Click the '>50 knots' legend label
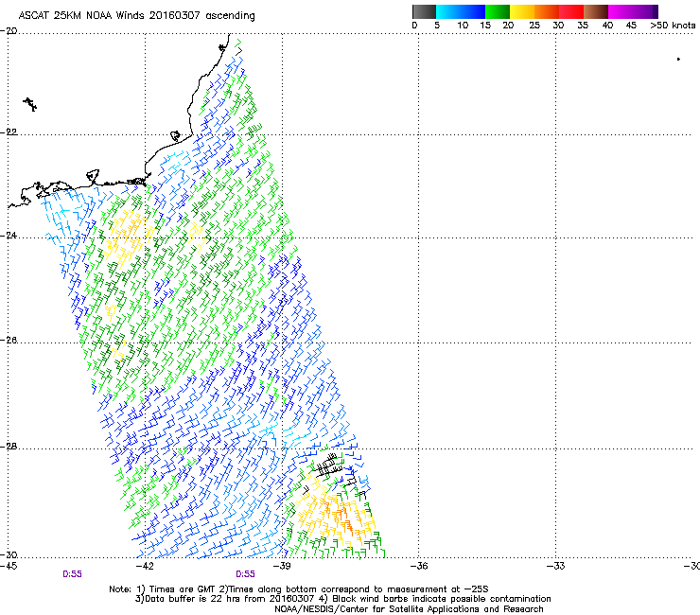Viewport: 700px width, 615px height. click(673, 26)
